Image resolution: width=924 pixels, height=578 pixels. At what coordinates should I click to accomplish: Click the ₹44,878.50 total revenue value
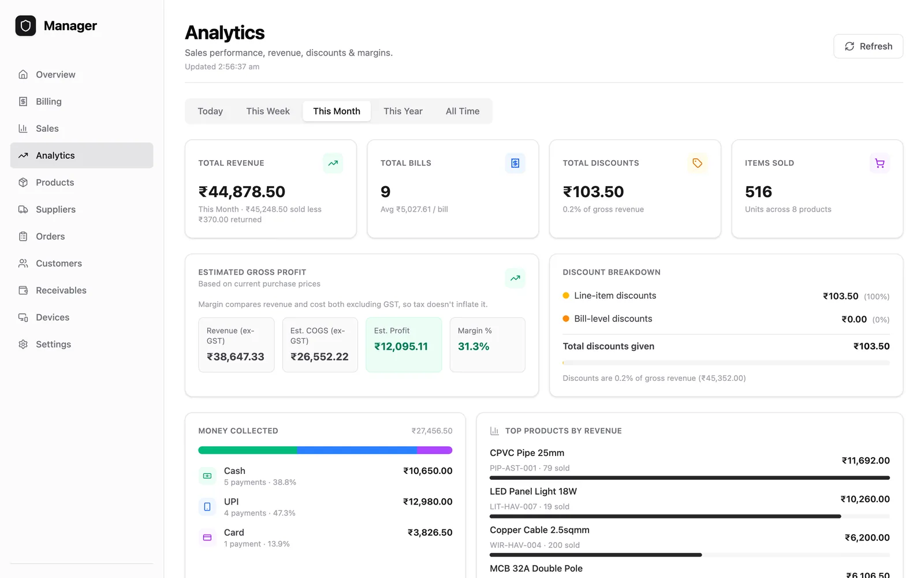click(x=242, y=192)
